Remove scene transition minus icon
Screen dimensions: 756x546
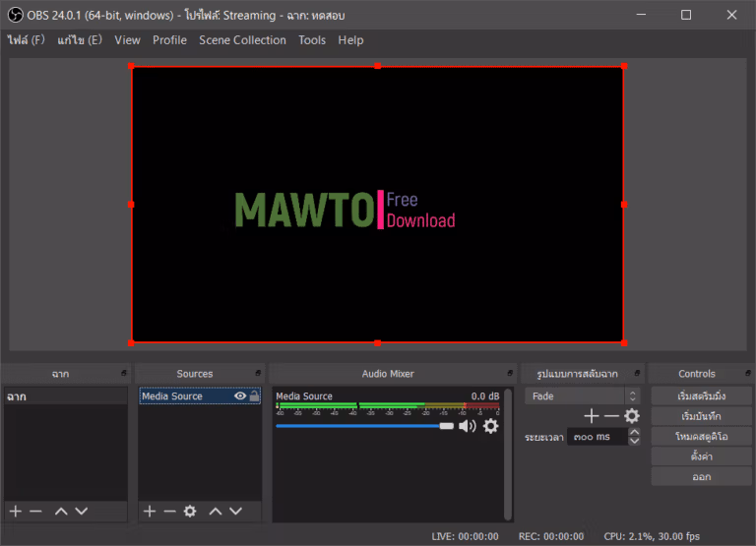click(611, 415)
